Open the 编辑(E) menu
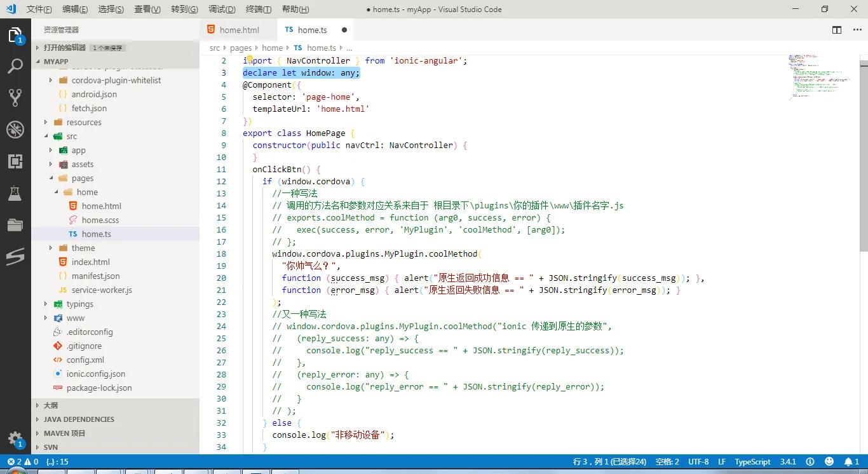The image size is (868, 474). tap(75, 10)
